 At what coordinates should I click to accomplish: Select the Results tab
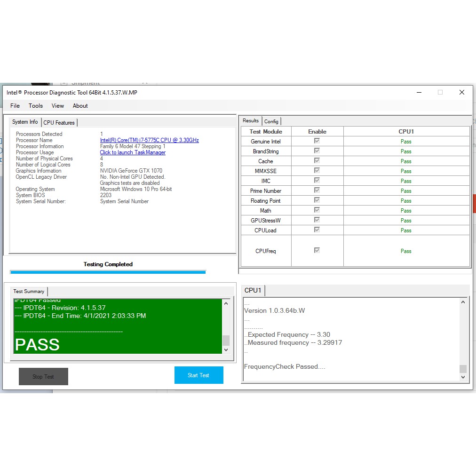pyautogui.click(x=251, y=121)
